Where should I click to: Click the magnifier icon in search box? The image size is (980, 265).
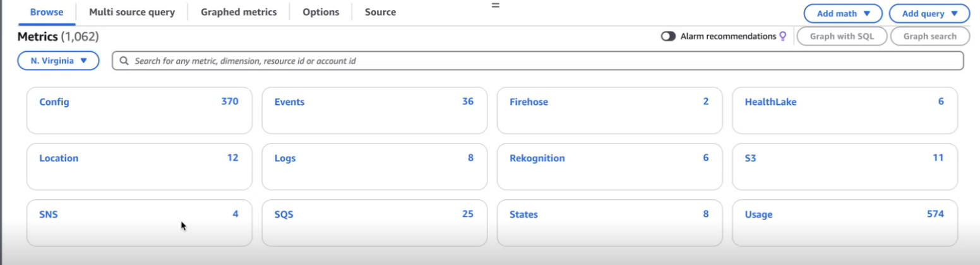[124, 61]
